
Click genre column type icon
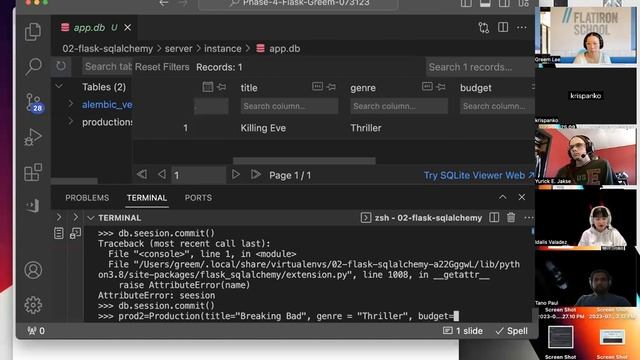click(427, 87)
